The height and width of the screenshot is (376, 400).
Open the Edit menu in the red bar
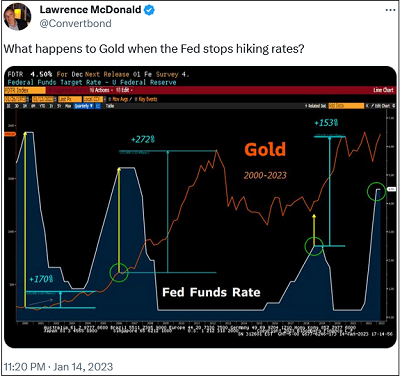(125, 90)
